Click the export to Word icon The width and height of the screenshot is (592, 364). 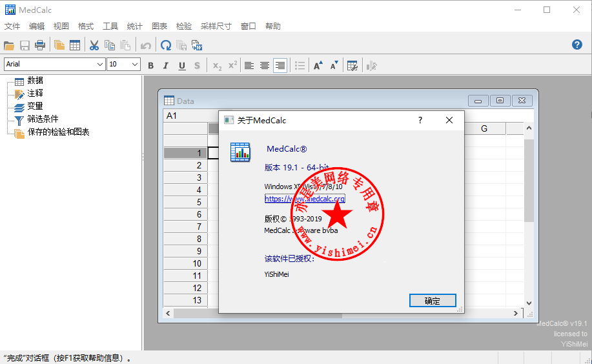pyautogui.click(x=197, y=46)
